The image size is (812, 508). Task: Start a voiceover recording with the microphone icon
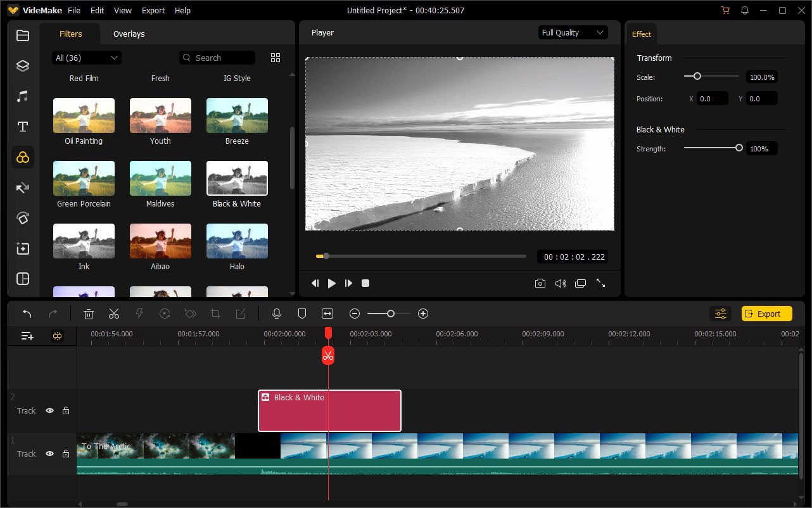click(x=277, y=313)
